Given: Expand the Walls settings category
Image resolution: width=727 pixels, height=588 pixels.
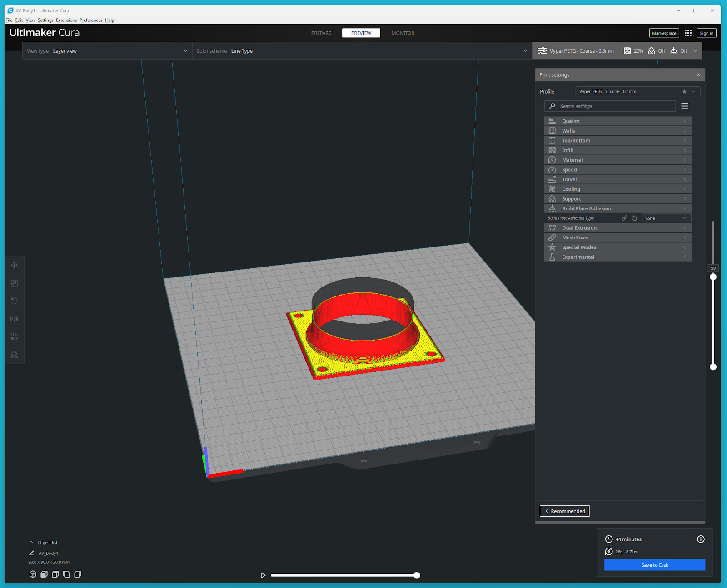Looking at the screenshot, I should (617, 131).
